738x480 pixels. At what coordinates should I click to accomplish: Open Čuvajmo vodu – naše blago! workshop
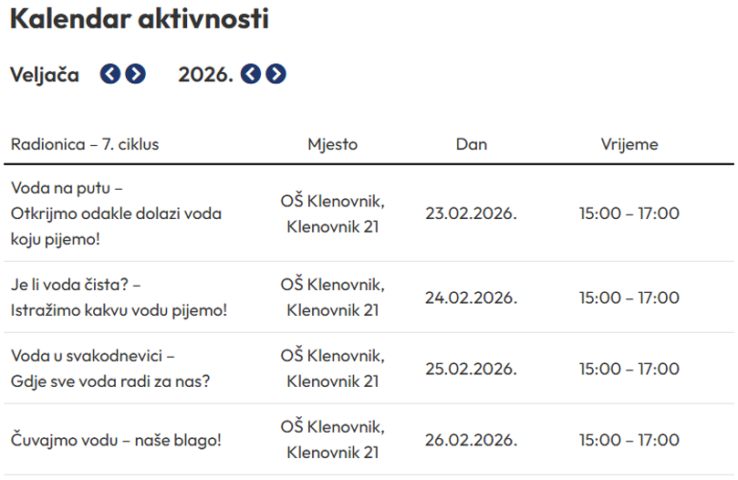[116, 440]
